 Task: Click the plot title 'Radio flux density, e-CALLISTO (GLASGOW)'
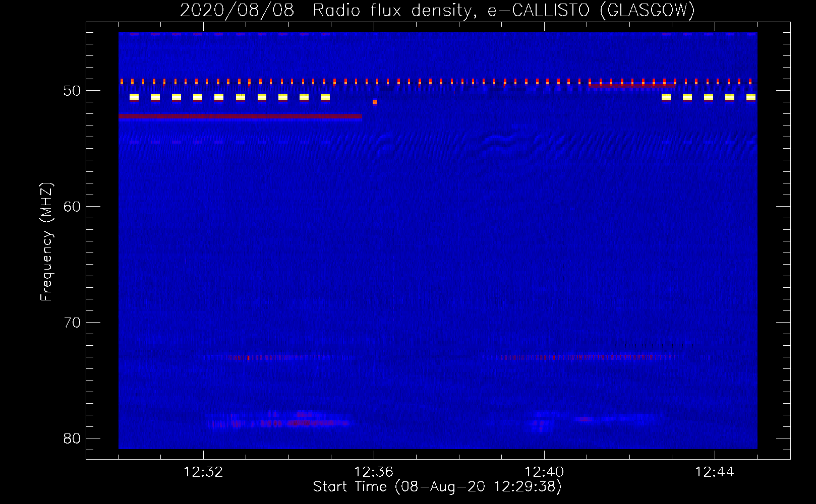[x=503, y=10]
